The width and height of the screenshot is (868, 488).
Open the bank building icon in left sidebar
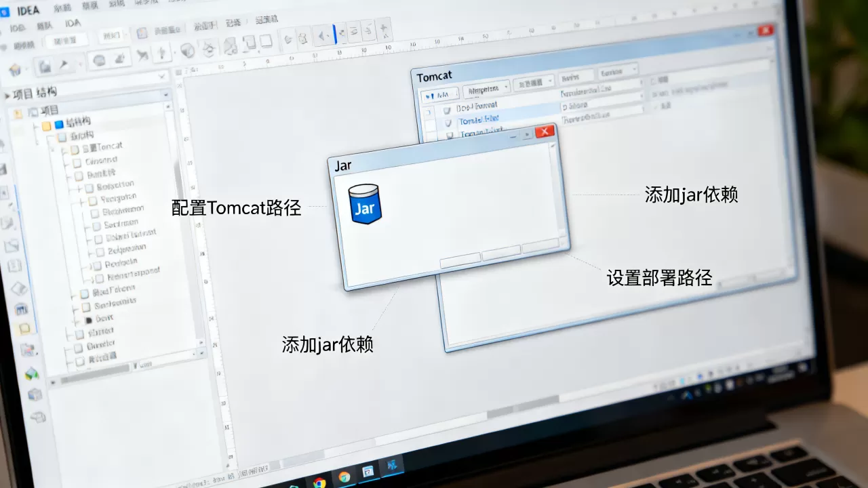(22, 309)
